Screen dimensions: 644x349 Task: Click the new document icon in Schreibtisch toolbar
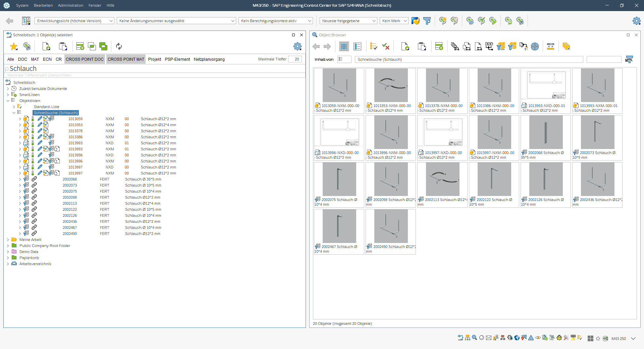tap(46, 46)
